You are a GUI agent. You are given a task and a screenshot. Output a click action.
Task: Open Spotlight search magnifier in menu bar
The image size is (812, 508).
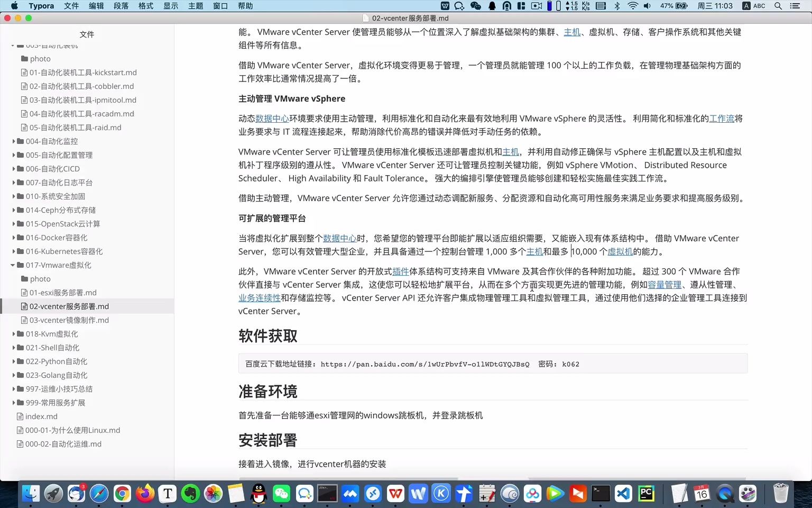tap(778, 6)
